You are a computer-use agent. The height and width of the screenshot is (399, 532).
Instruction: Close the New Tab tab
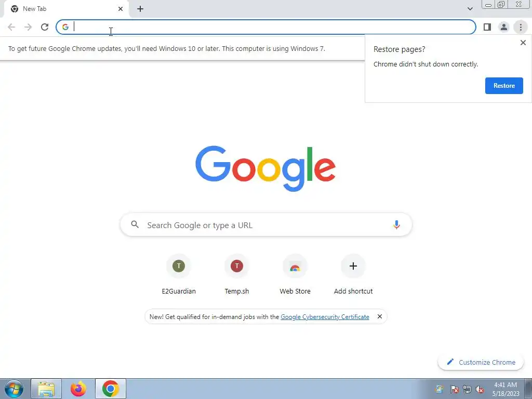point(121,9)
